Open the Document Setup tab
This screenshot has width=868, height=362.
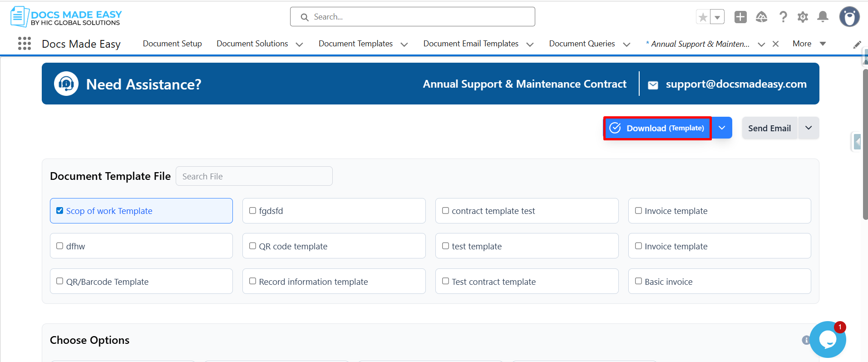point(173,44)
